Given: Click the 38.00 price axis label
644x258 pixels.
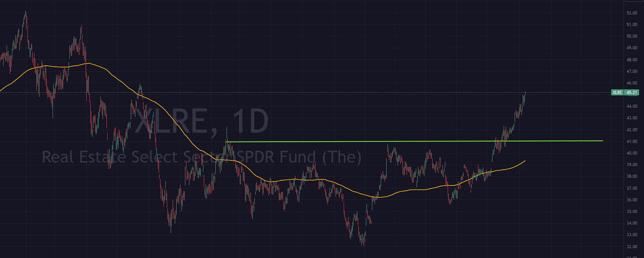Looking at the screenshot, I should pyautogui.click(x=632, y=177).
